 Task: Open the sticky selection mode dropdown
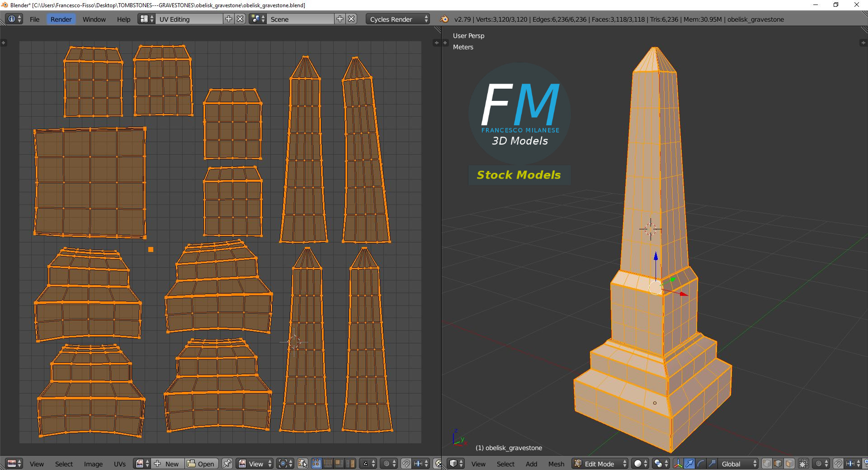[x=368, y=464]
